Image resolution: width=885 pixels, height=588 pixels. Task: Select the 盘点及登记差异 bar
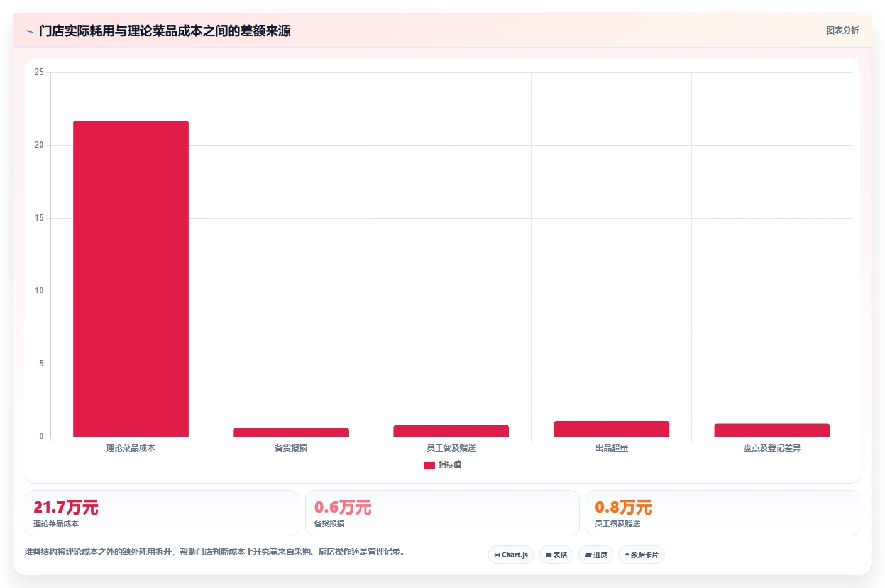pyautogui.click(x=772, y=430)
